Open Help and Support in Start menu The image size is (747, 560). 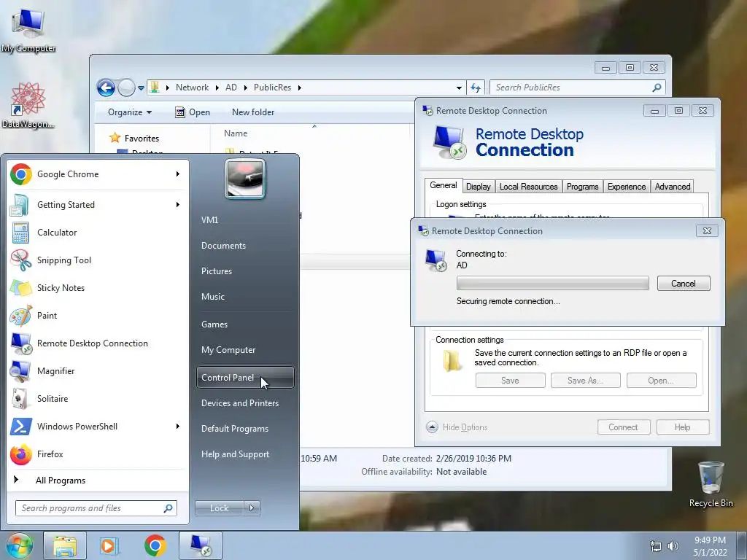[x=245, y=454]
